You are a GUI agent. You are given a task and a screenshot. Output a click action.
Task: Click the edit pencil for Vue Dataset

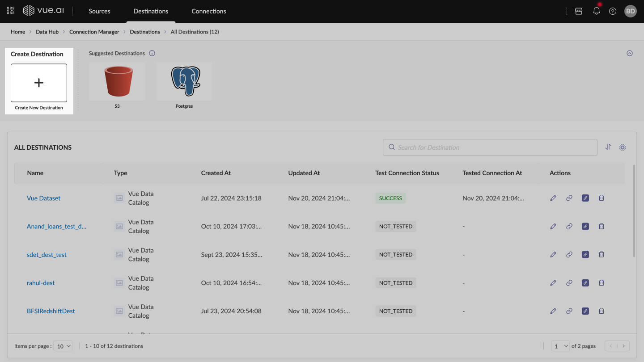pyautogui.click(x=553, y=198)
